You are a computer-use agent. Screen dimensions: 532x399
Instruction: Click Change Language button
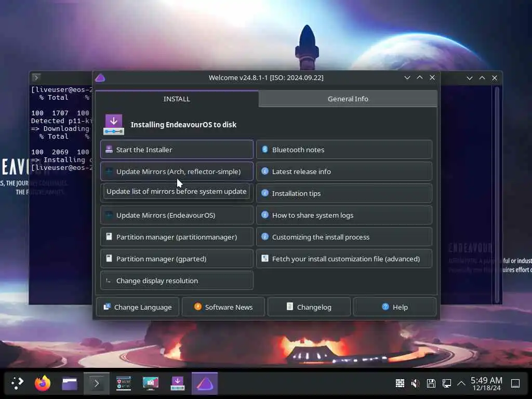click(x=137, y=307)
